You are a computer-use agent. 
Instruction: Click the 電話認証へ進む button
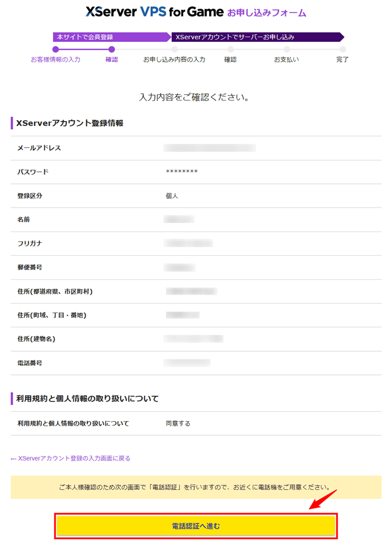[x=195, y=526]
